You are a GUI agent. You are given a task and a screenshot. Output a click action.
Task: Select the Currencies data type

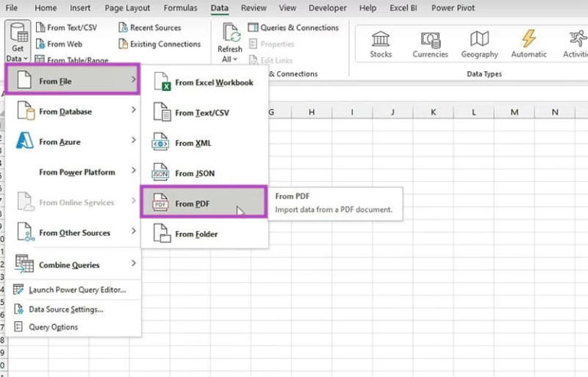430,44
